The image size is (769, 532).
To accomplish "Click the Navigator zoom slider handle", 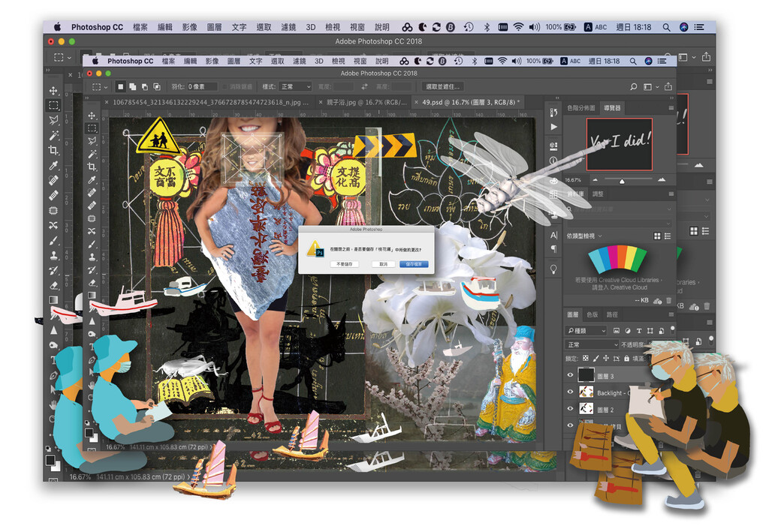I will pyautogui.click(x=622, y=180).
